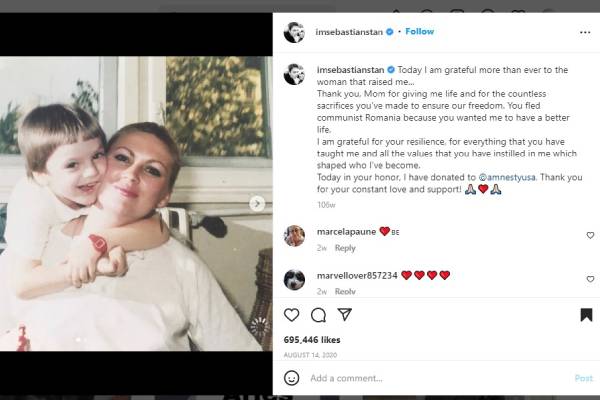Save post with the bookmark icon

click(x=586, y=315)
